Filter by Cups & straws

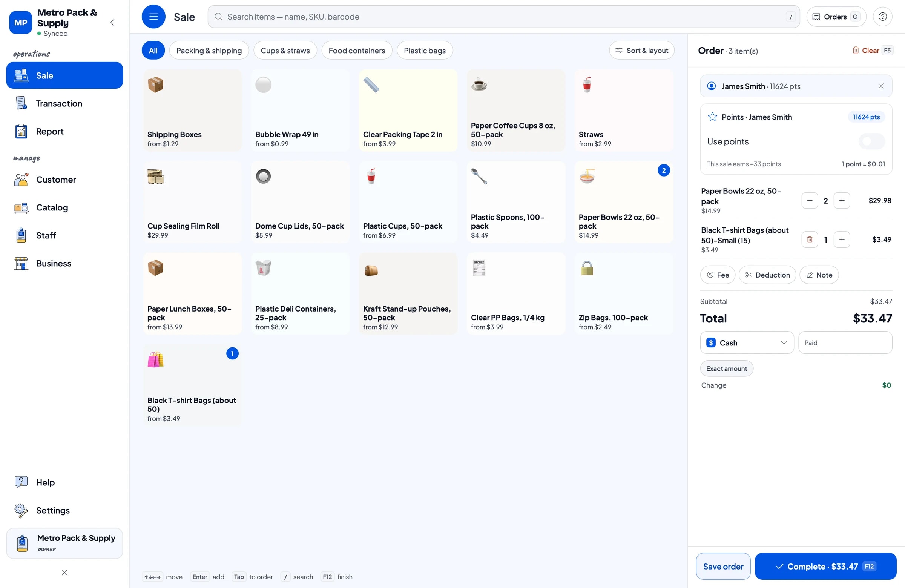click(285, 50)
